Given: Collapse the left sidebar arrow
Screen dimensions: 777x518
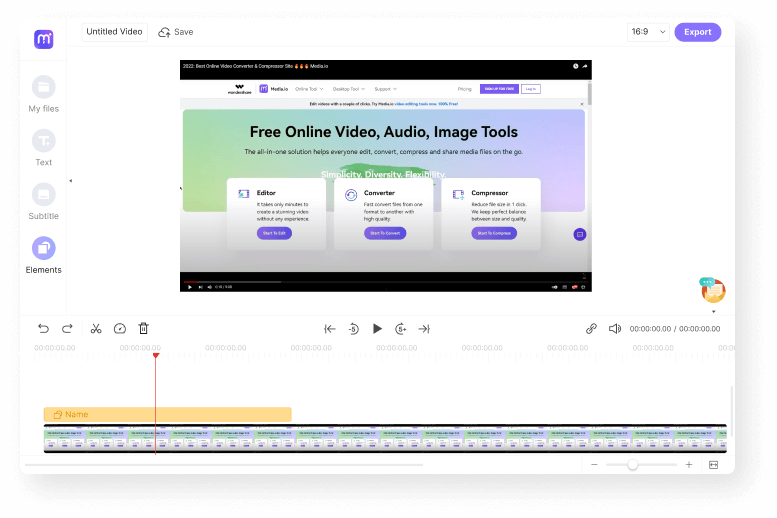Looking at the screenshot, I should (x=71, y=181).
